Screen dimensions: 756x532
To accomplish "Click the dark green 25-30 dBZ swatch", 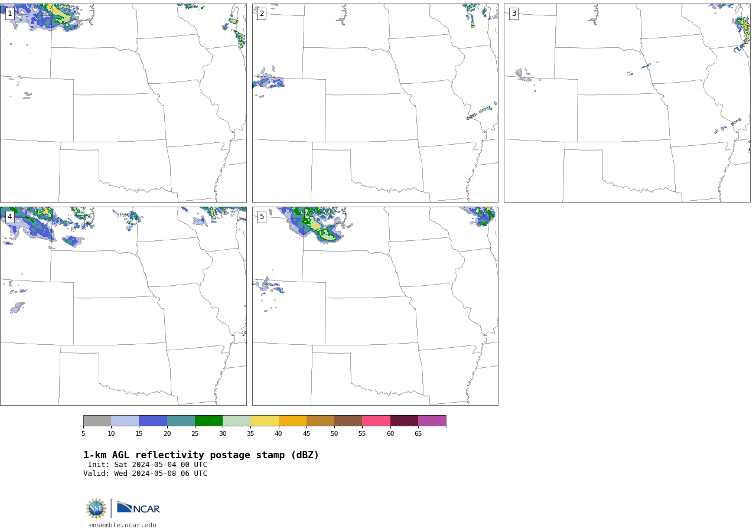I will pyautogui.click(x=208, y=420).
